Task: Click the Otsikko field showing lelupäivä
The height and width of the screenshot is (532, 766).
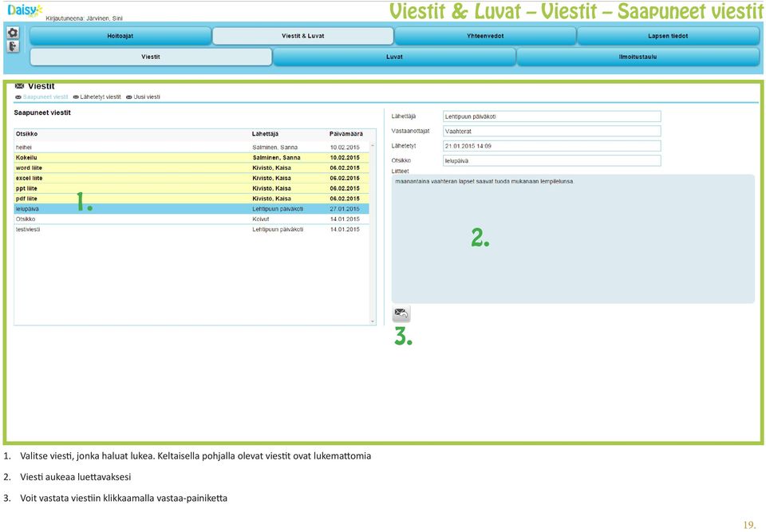Action: coord(551,160)
